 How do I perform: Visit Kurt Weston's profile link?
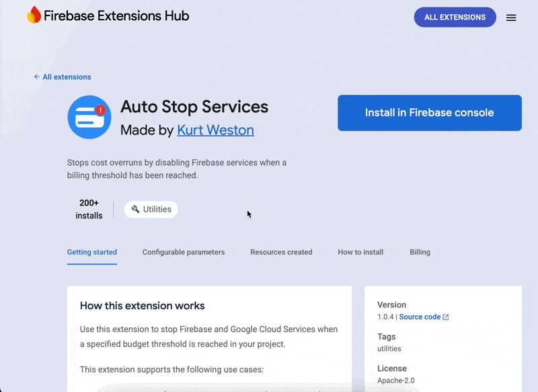pyautogui.click(x=215, y=130)
